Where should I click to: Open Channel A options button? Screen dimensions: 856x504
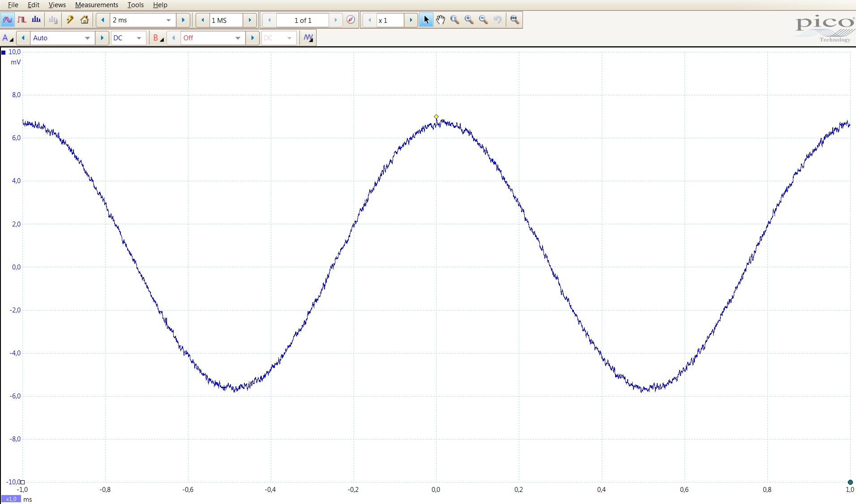tap(8, 38)
